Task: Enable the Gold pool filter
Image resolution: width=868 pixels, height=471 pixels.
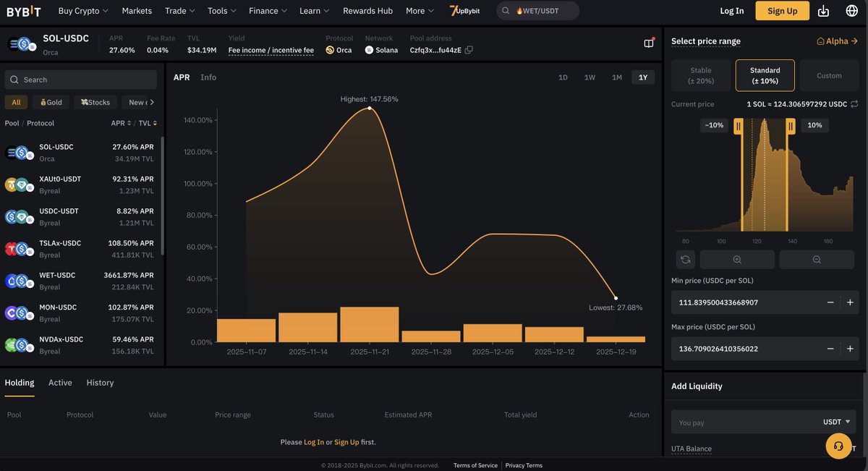Action: click(x=50, y=101)
